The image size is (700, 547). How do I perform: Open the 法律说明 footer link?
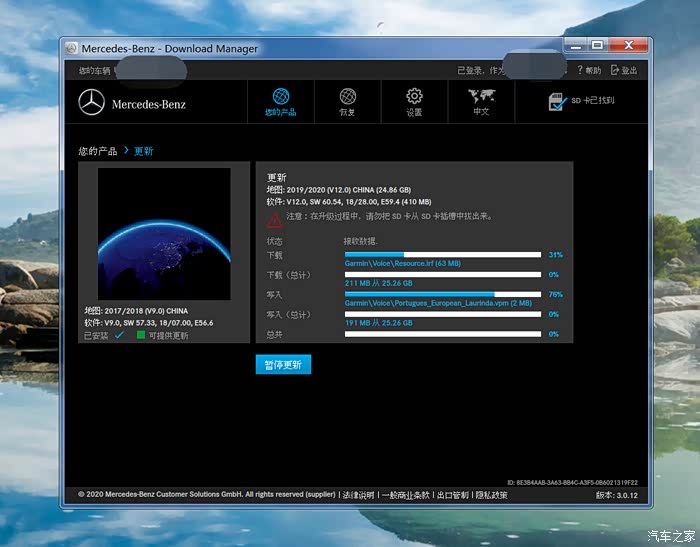358,495
